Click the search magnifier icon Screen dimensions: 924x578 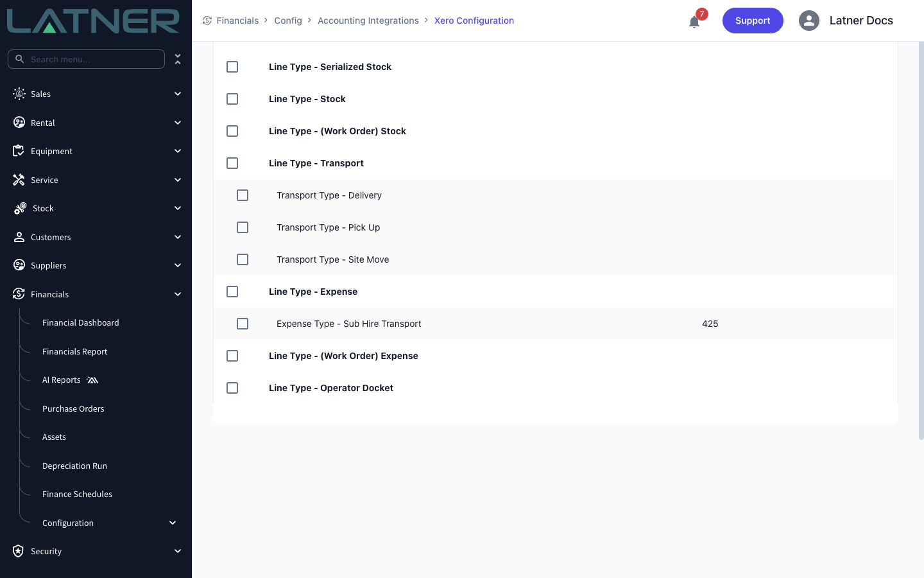tap(20, 59)
